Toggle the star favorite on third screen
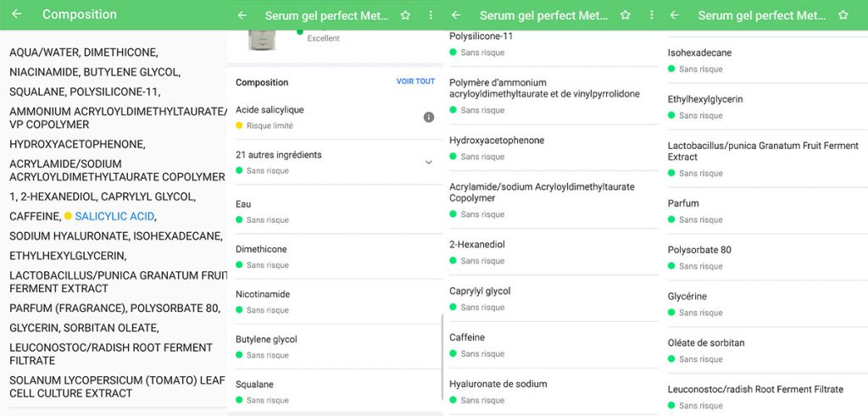 pyautogui.click(x=626, y=15)
